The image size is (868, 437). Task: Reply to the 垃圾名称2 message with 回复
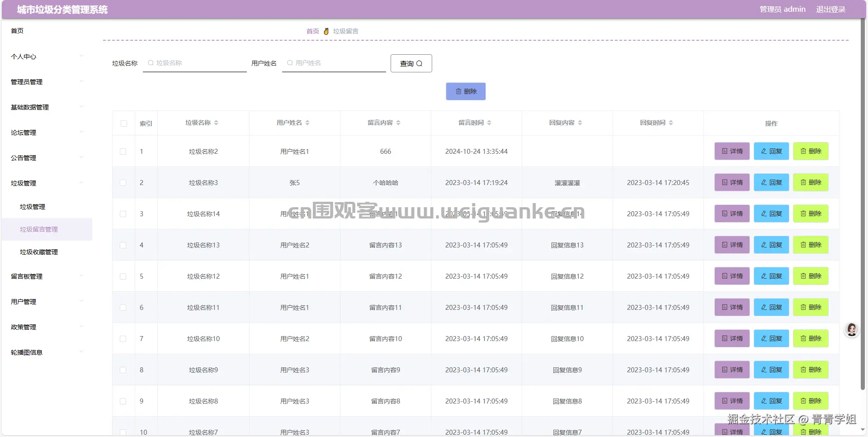click(x=771, y=151)
